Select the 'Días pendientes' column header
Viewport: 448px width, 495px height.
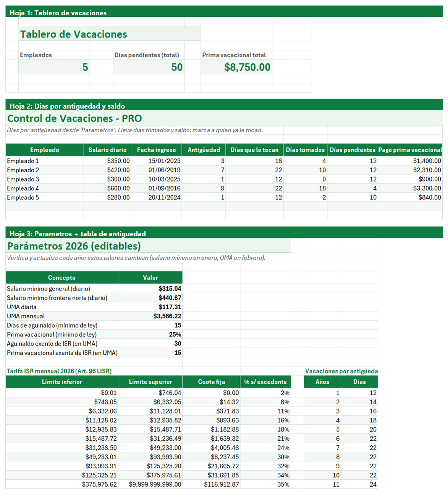pyautogui.click(x=353, y=150)
